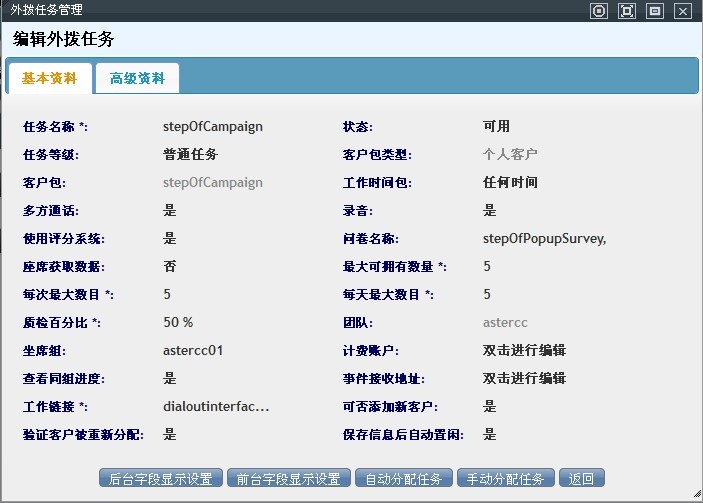Click the octagon stop icon in title bar

click(599, 11)
